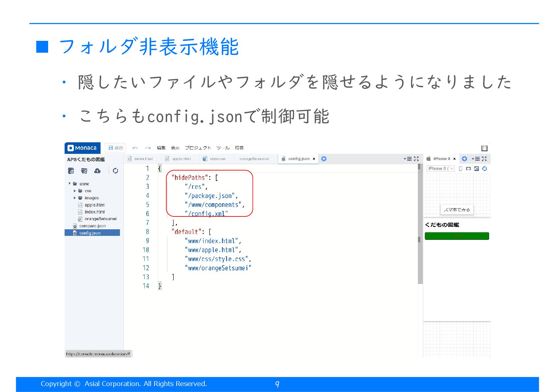
Task: Switch the preview to landscape orientation
Action: (x=468, y=169)
